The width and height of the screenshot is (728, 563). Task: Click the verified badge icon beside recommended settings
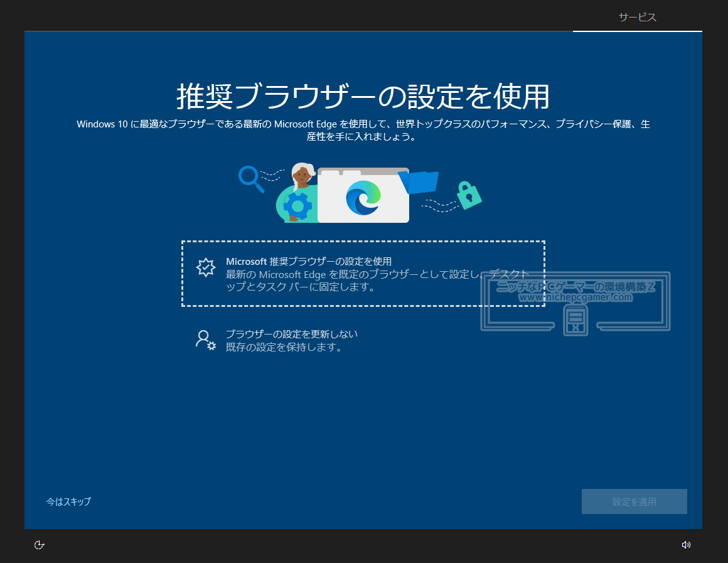tap(206, 267)
